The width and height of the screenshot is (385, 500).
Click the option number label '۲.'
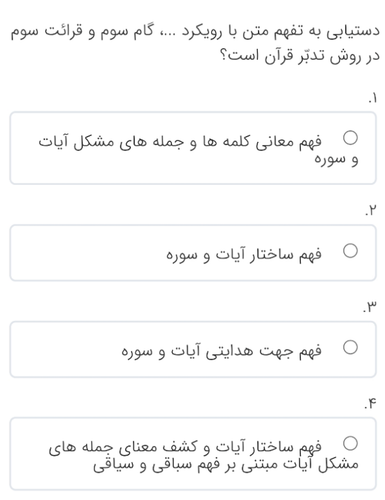pos(371,211)
